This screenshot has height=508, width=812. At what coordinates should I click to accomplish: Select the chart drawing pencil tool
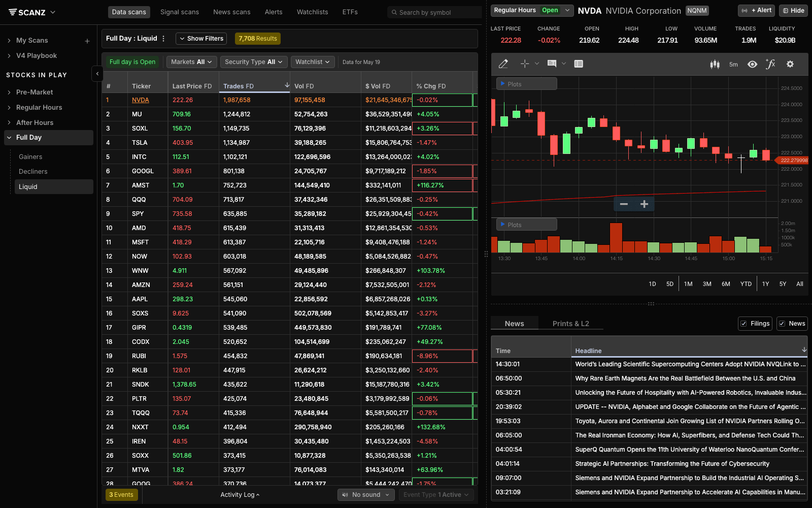(x=503, y=64)
